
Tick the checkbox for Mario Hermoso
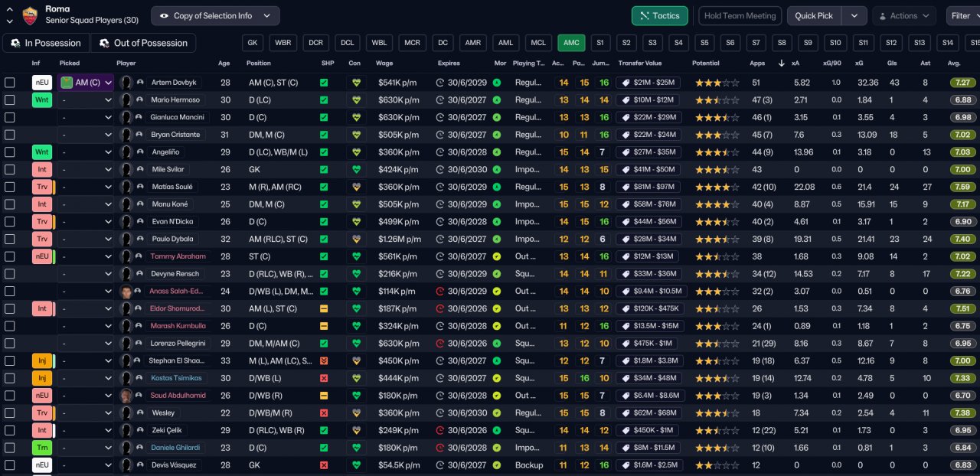pos(10,99)
